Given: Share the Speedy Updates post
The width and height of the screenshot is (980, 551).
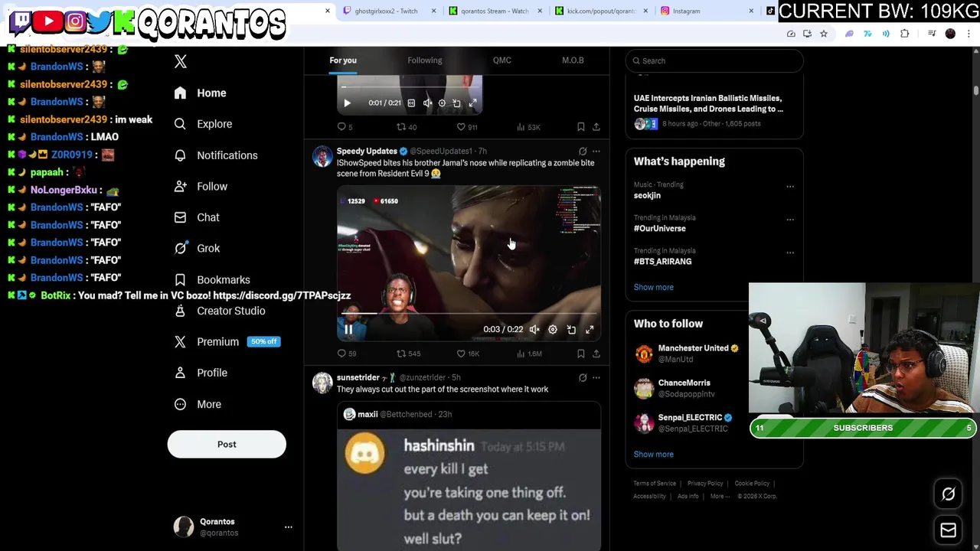Looking at the screenshot, I should point(596,354).
